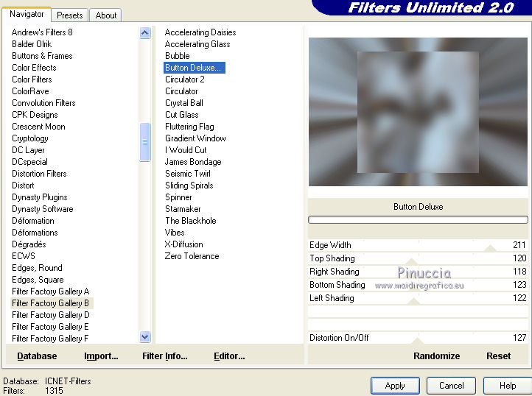This screenshot has height=396, width=532.
Task: Select Filter Factory Gallery B
Action: click(x=51, y=303)
